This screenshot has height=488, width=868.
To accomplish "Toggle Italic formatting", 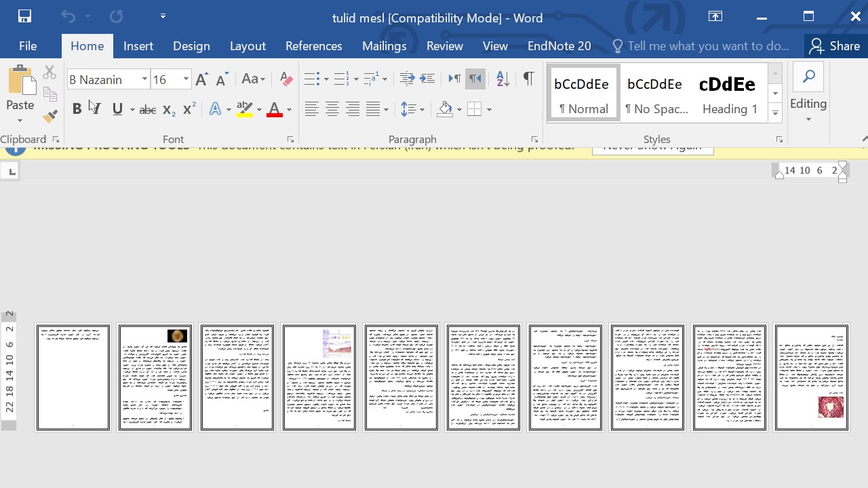I will [96, 109].
